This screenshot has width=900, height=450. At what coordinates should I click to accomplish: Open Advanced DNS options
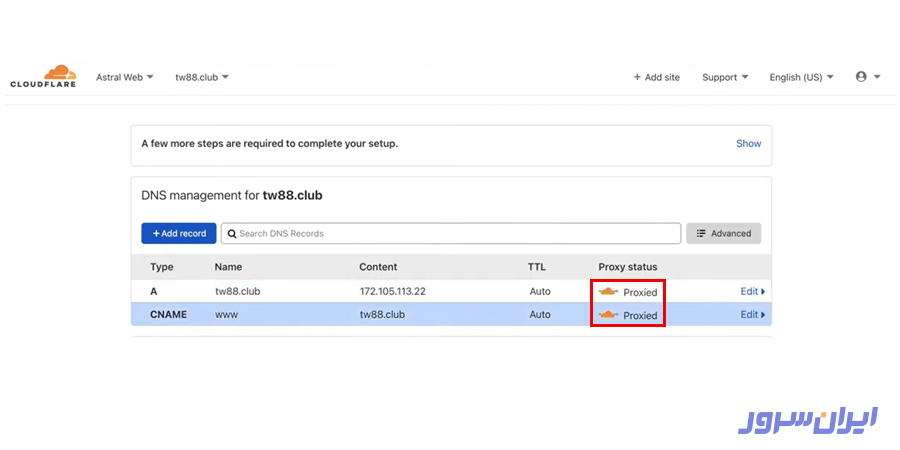(724, 233)
